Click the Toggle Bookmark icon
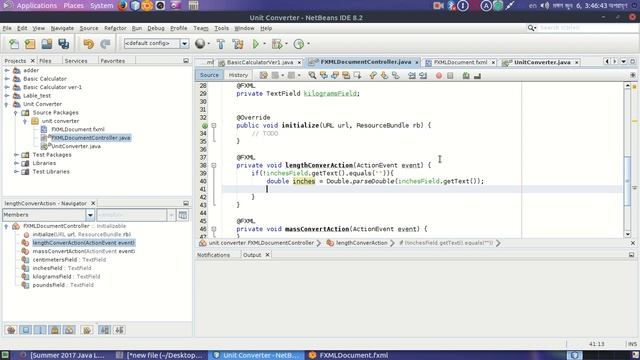Screen dimensions: 640x360 [x=396, y=76]
